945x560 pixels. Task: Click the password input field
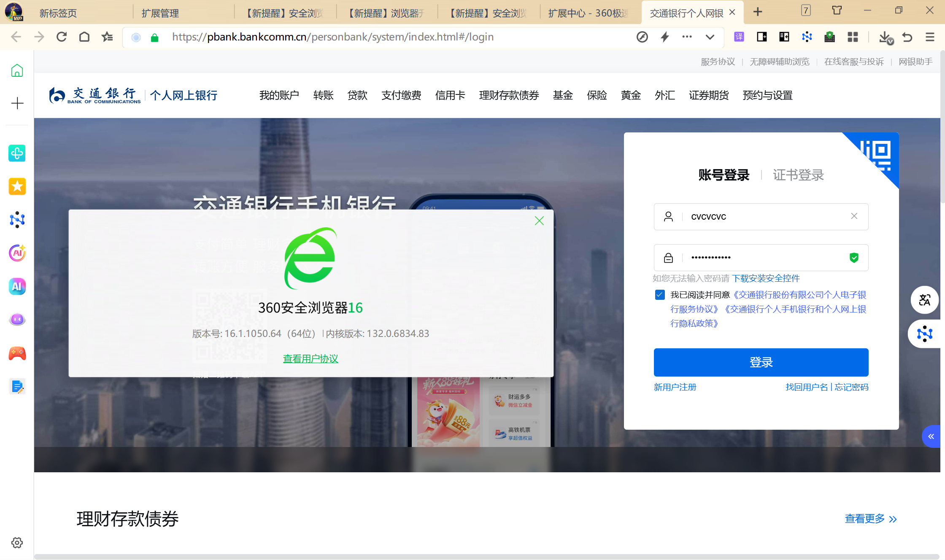click(761, 258)
